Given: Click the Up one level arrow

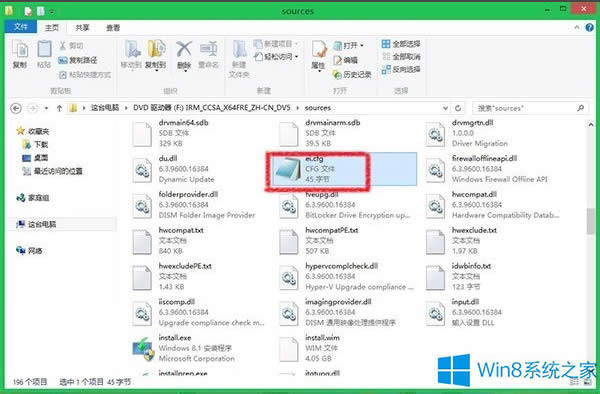Looking at the screenshot, I should click(59, 108).
